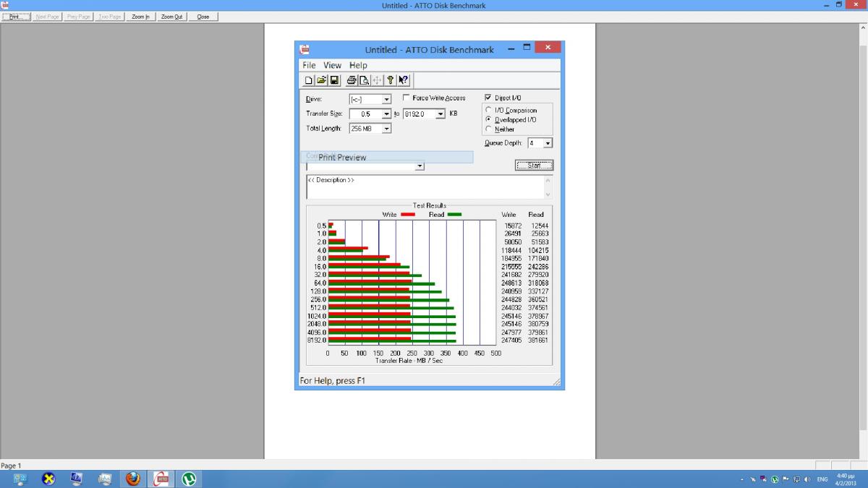The width and height of the screenshot is (868, 488).
Task: Expand the Queue Depth dropdown
Action: [x=548, y=143]
